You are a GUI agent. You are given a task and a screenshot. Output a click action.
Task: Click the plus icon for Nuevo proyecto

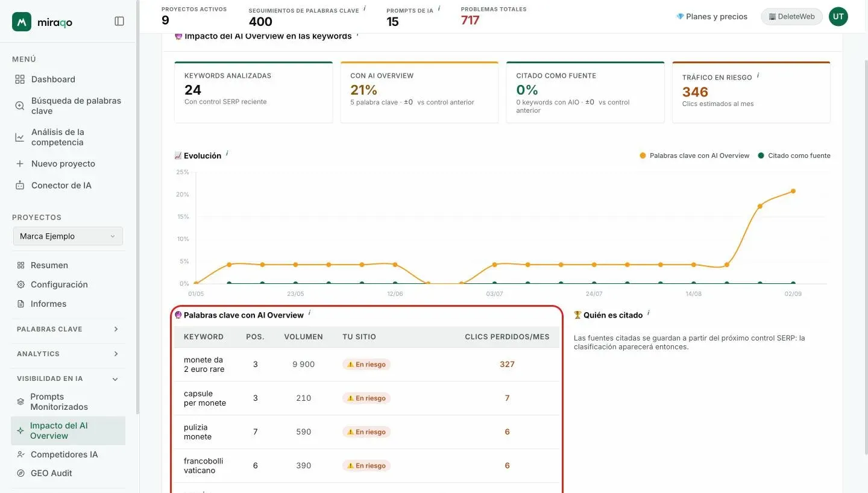20,164
